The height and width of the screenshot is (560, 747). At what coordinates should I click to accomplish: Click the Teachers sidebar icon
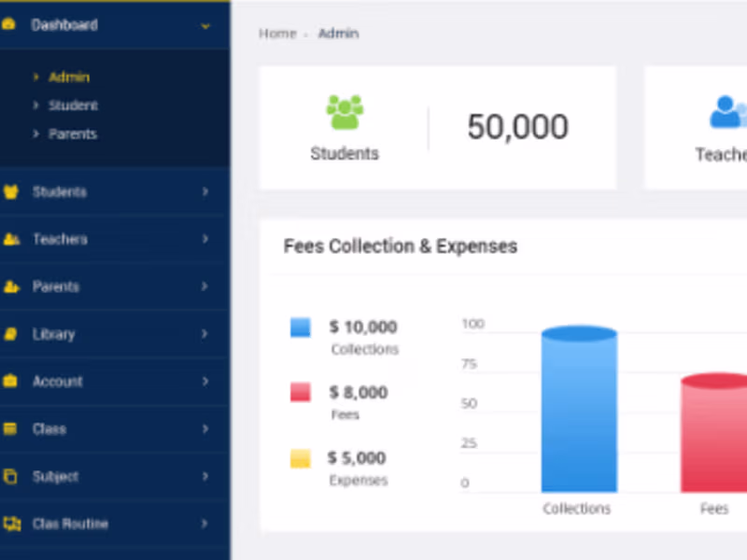click(11, 239)
